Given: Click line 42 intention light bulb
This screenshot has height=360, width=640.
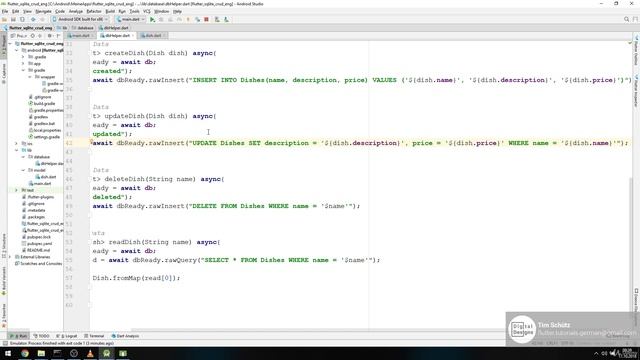Looking at the screenshot, I should (x=91, y=141).
